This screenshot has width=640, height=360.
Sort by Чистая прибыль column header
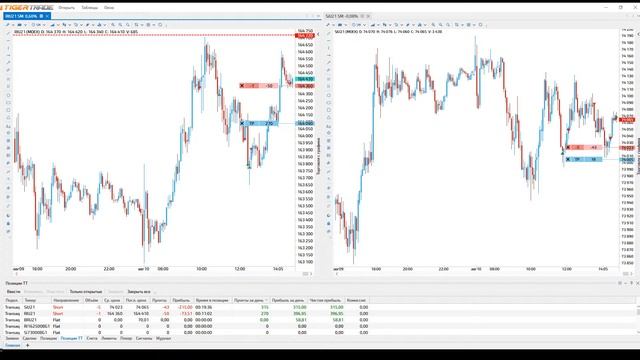tap(325, 300)
